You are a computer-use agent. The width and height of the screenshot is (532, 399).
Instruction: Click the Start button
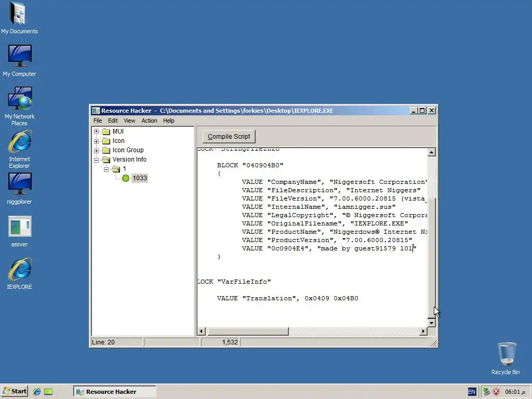tap(14, 392)
